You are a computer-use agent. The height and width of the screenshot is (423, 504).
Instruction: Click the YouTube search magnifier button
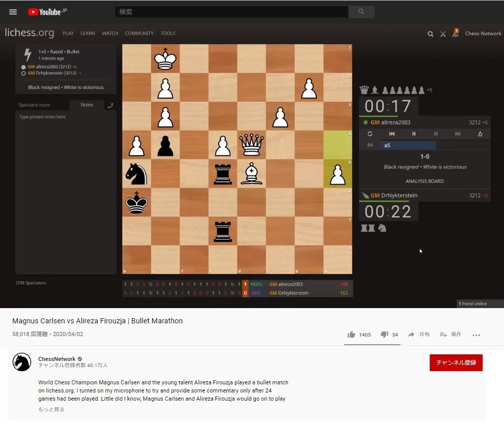(x=361, y=12)
